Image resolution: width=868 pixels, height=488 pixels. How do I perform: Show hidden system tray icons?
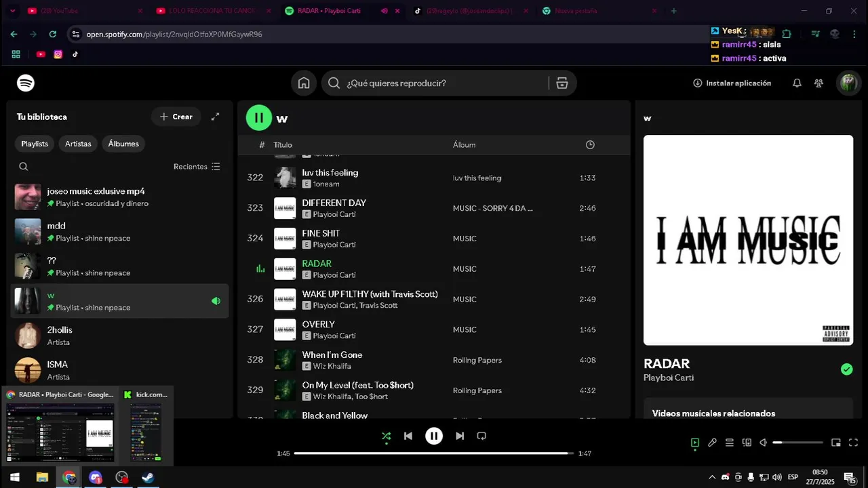712,477
